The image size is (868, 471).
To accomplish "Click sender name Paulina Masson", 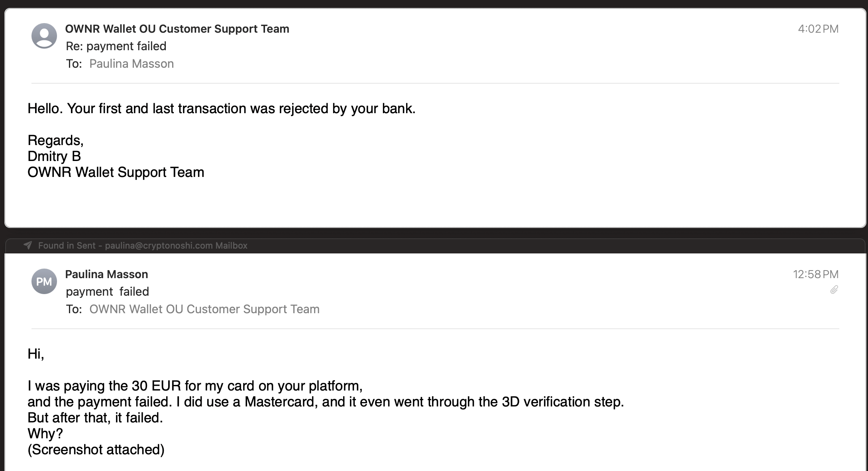I will tap(106, 274).
